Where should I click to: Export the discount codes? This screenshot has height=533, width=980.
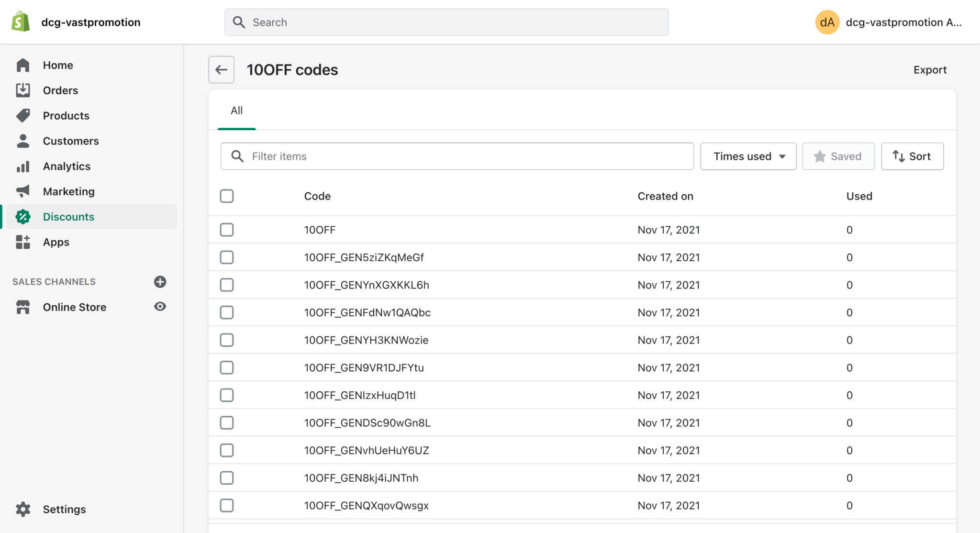[929, 69]
